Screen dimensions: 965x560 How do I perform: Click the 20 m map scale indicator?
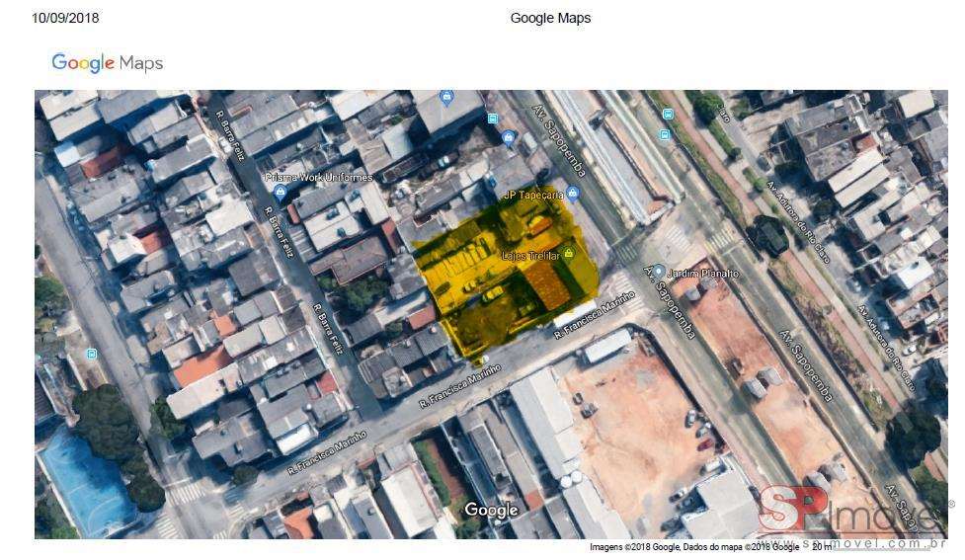(x=822, y=546)
